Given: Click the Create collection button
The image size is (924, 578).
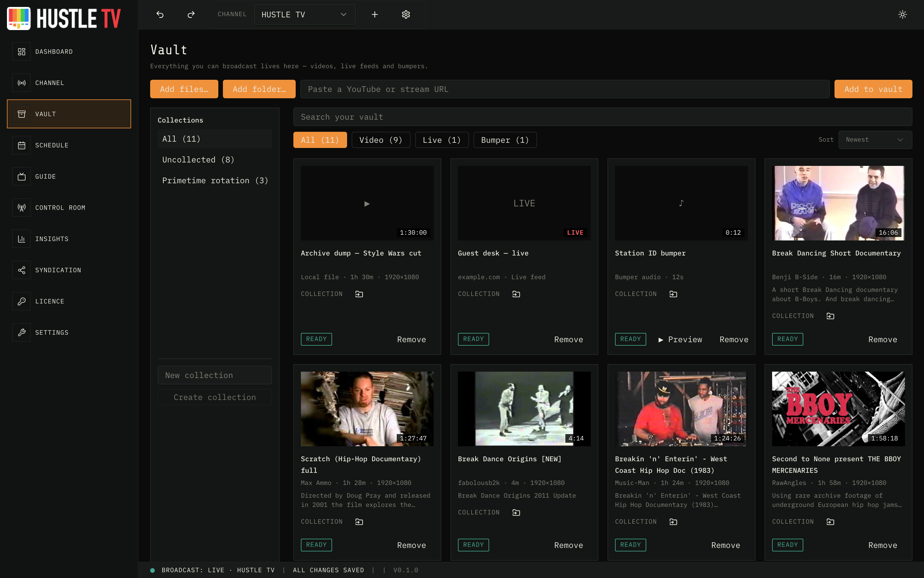Looking at the screenshot, I should pyautogui.click(x=215, y=397).
